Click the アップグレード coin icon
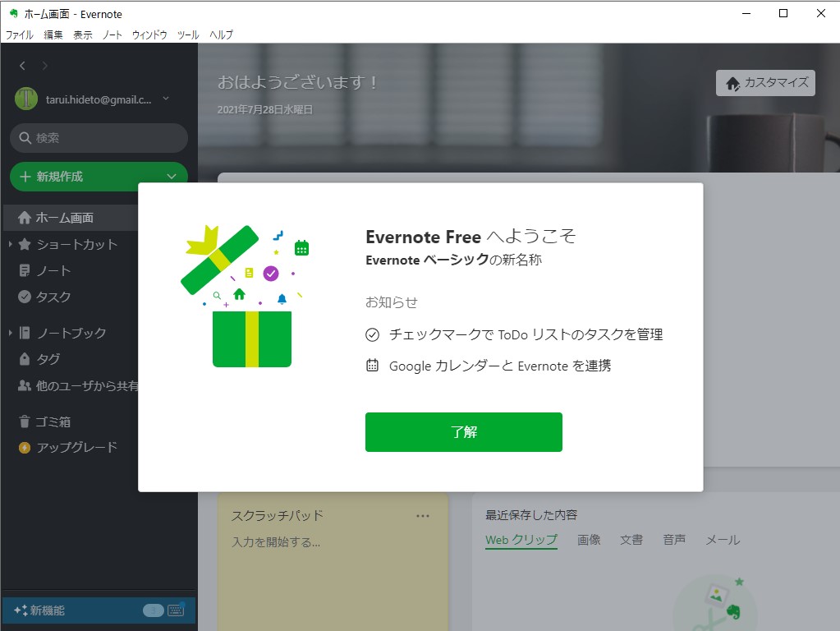Image resolution: width=840 pixels, height=631 pixels. pos(24,447)
